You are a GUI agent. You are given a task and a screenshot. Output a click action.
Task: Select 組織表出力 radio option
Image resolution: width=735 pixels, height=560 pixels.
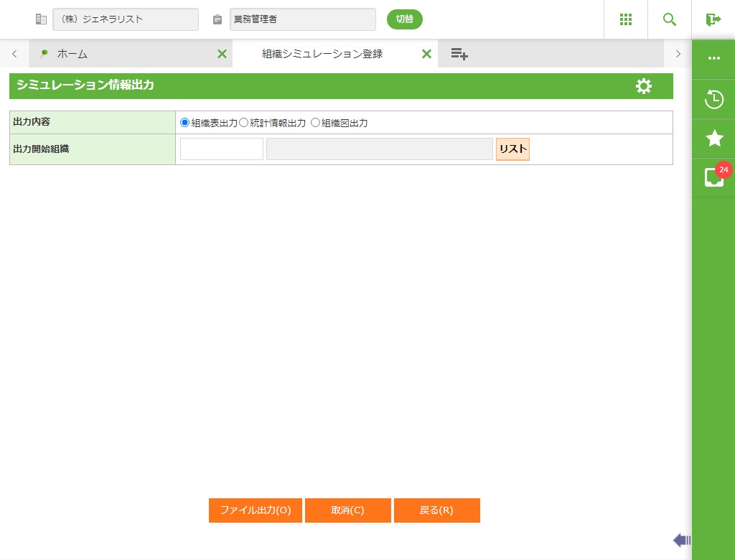click(184, 123)
